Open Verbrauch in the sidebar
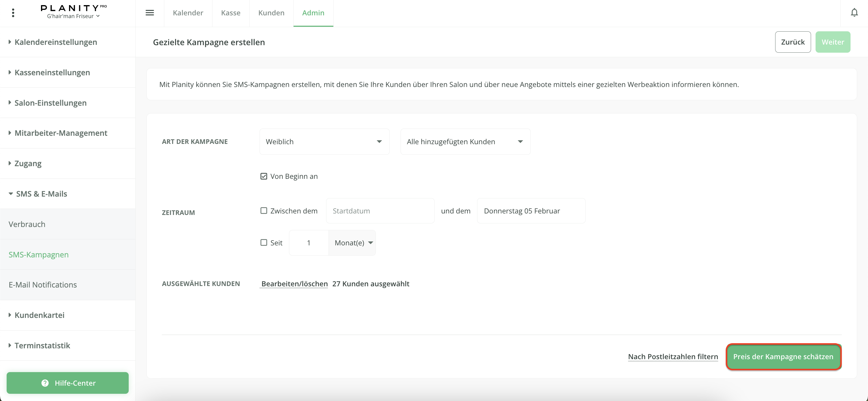Viewport: 868px width, 401px height. tap(27, 224)
